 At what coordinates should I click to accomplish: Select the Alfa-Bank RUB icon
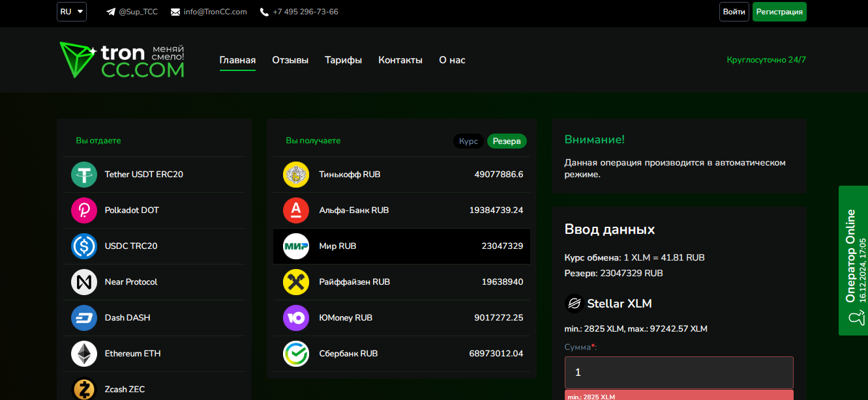pyautogui.click(x=296, y=210)
